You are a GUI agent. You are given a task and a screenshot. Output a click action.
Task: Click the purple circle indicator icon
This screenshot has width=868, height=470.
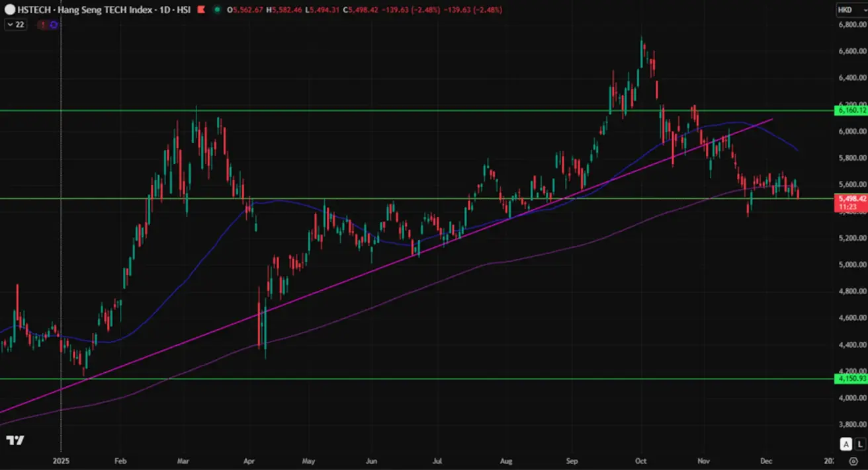click(54, 24)
